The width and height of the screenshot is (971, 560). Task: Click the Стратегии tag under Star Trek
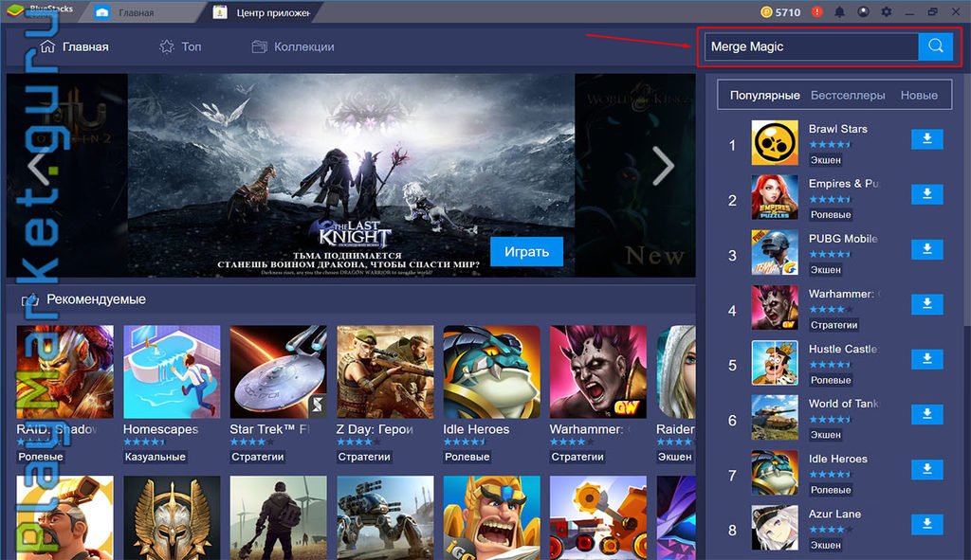click(258, 457)
